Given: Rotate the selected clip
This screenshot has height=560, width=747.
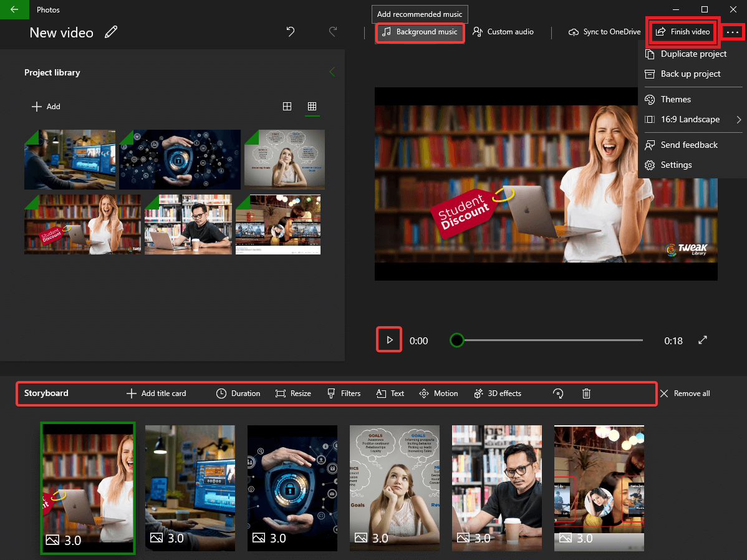Looking at the screenshot, I should pyautogui.click(x=558, y=393).
